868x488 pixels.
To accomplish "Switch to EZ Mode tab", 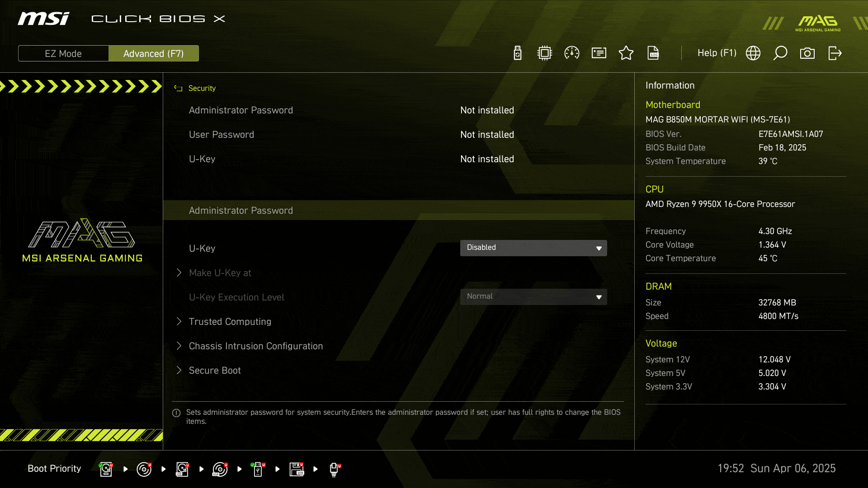I will pos(63,53).
